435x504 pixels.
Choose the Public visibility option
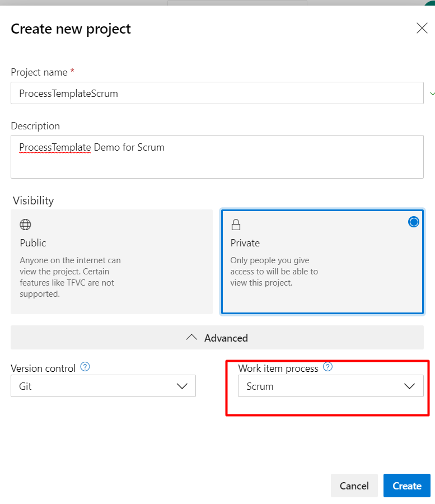tap(111, 262)
